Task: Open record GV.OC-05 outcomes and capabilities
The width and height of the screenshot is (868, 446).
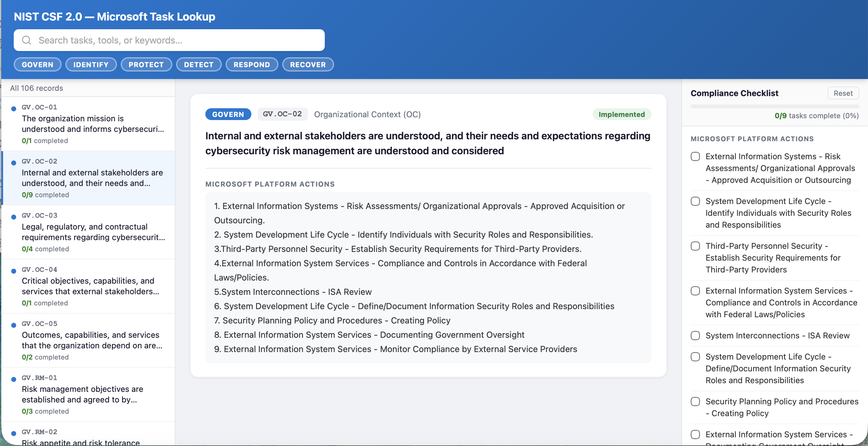Action: tap(88, 340)
